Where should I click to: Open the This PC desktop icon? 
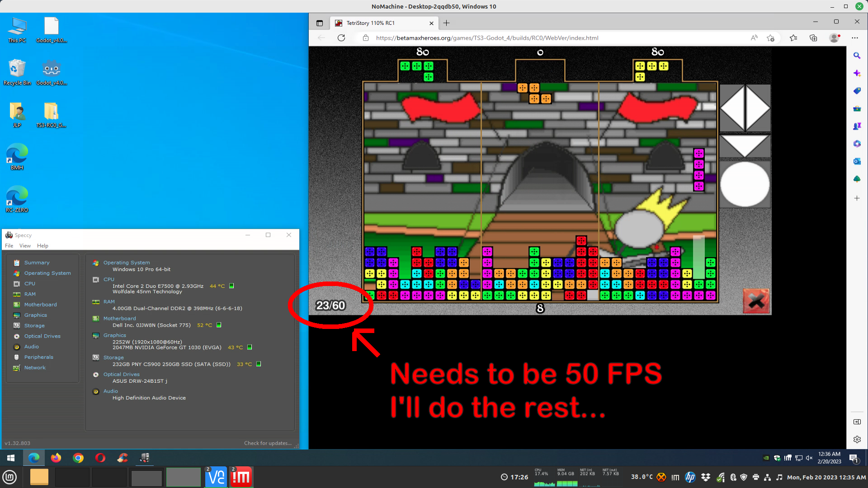(17, 30)
